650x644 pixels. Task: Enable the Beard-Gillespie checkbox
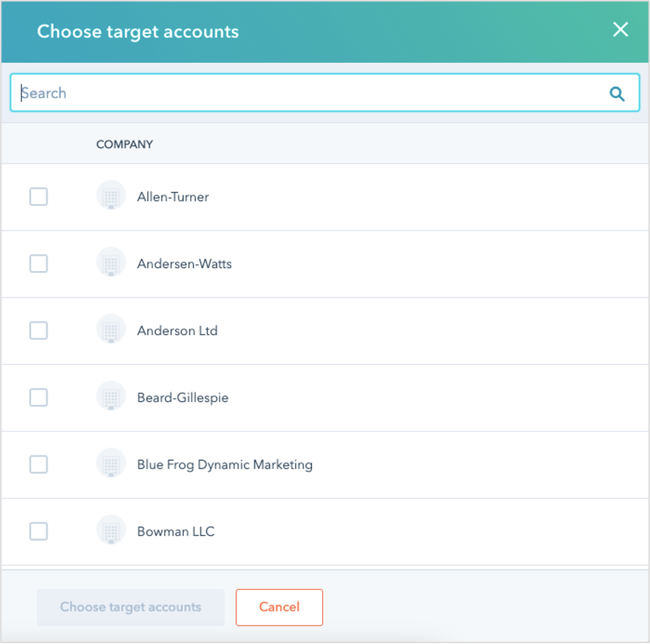[x=39, y=397]
